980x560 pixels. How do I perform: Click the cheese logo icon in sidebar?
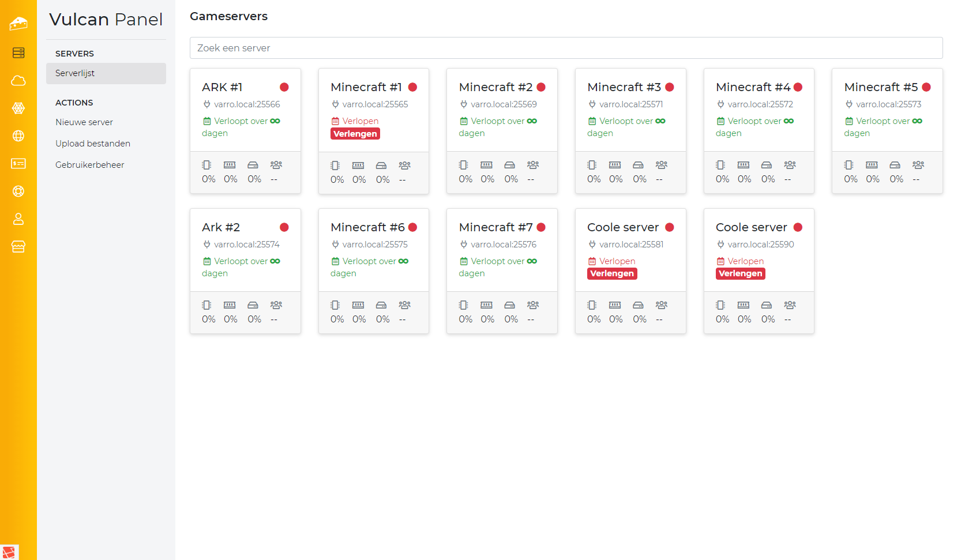click(x=18, y=24)
